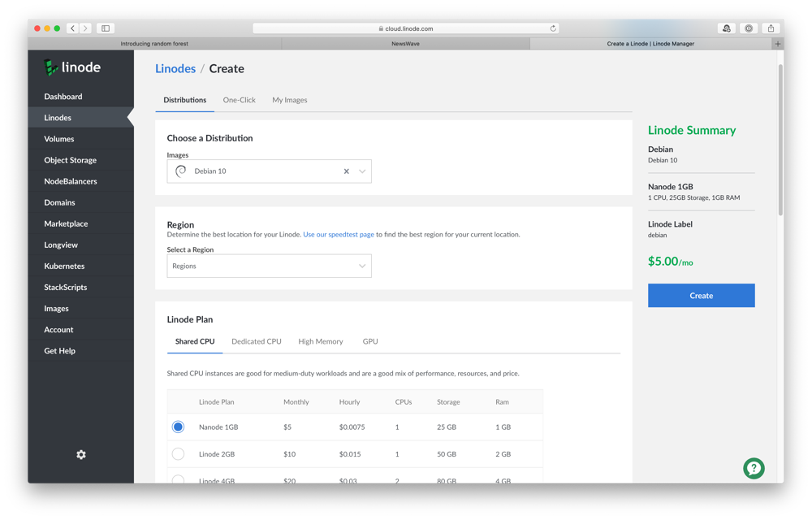Switch to the One-Click tab

240,100
